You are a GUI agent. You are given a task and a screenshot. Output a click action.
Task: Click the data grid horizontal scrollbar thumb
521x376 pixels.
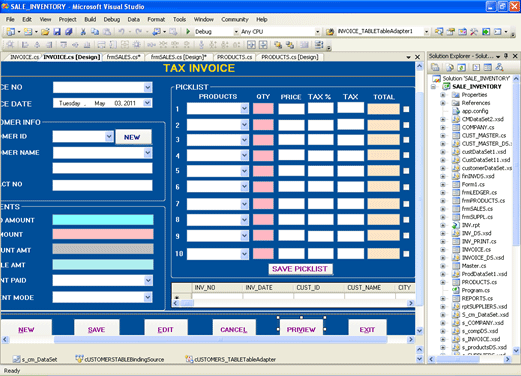pyautogui.click(x=187, y=303)
